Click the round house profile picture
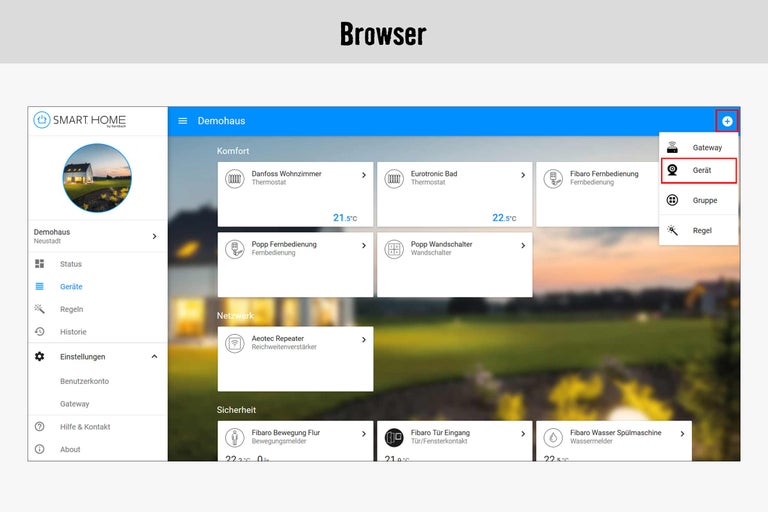768x512 pixels. coord(97,178)
